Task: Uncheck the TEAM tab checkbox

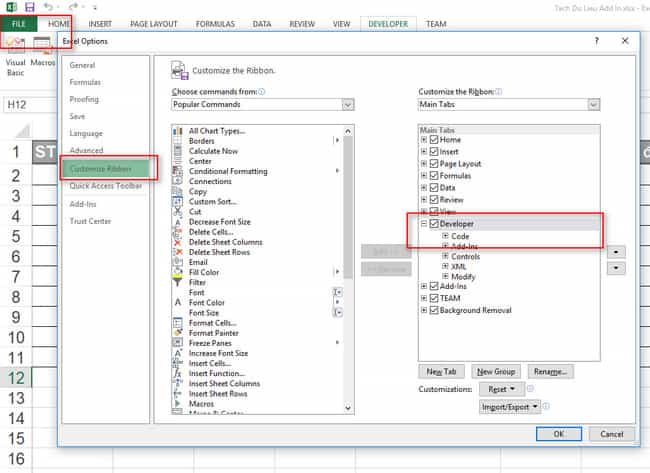Action: point(434,298)
